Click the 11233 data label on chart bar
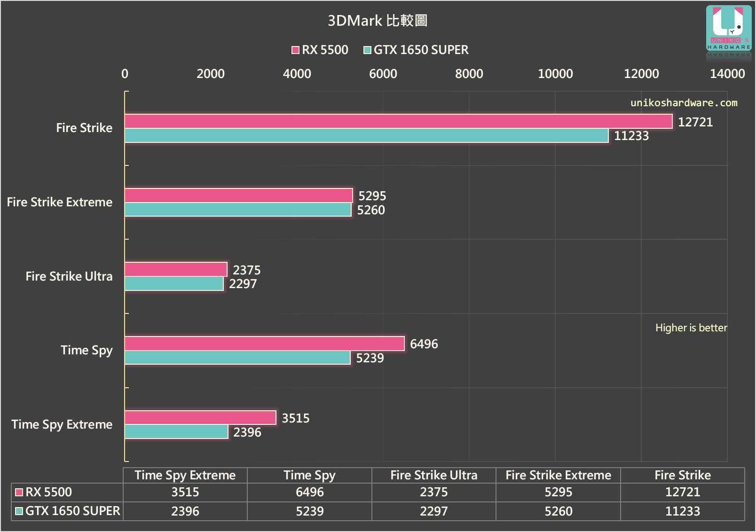The width and height of the screenshot is (756, 532). coord(631,136)
